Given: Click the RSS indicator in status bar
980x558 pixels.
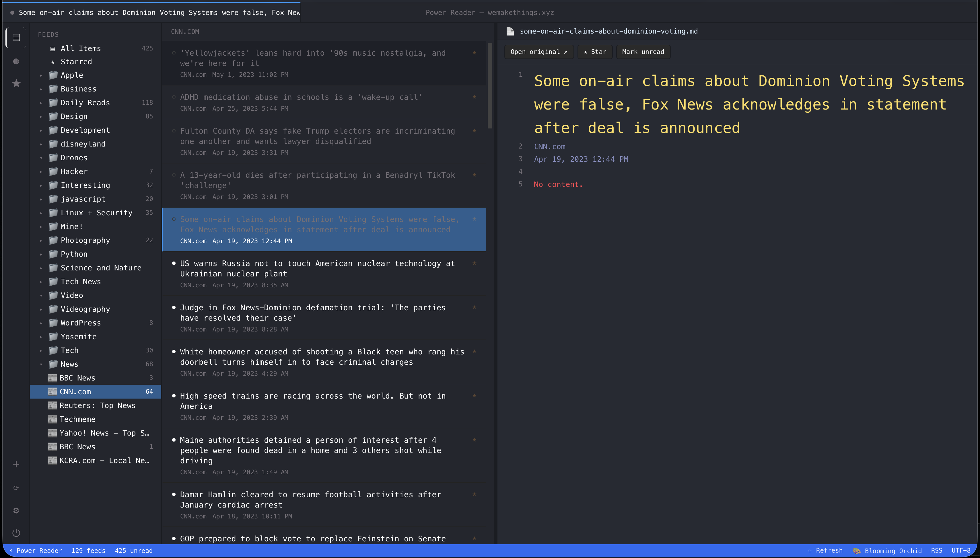Looking at the screenshot, I should click(936, 551).
